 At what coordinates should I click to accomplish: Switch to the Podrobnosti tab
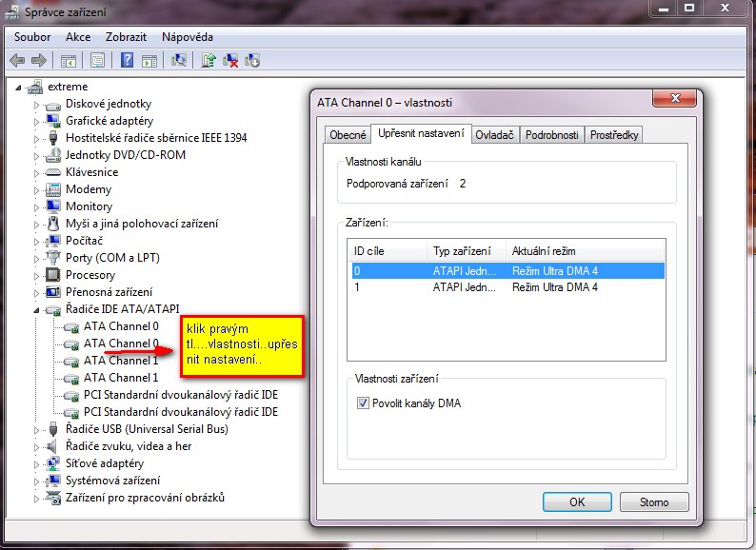[x=551, y=135]
